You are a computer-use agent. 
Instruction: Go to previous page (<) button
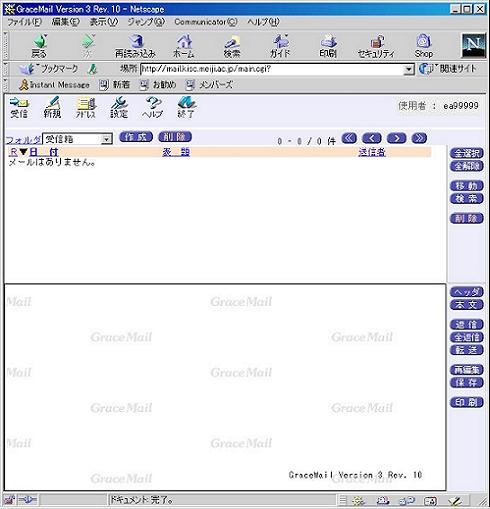coord(372,138)
